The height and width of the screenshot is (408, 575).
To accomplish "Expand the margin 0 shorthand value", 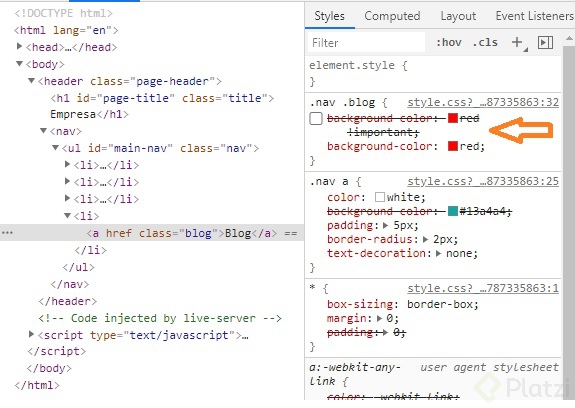I will pyautogui.click(x=380, y=318).
